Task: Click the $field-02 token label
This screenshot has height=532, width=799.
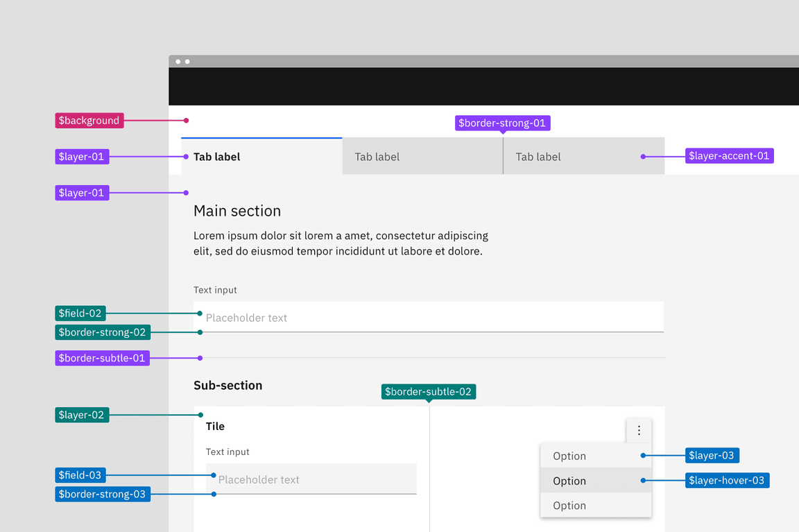Action: pos(79,313)
